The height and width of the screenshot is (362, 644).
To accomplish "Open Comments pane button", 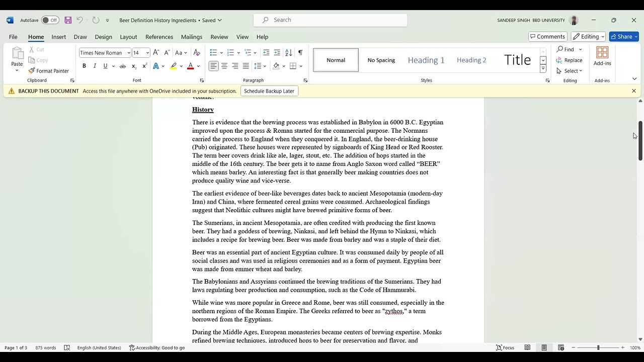I will coord(548,37).
